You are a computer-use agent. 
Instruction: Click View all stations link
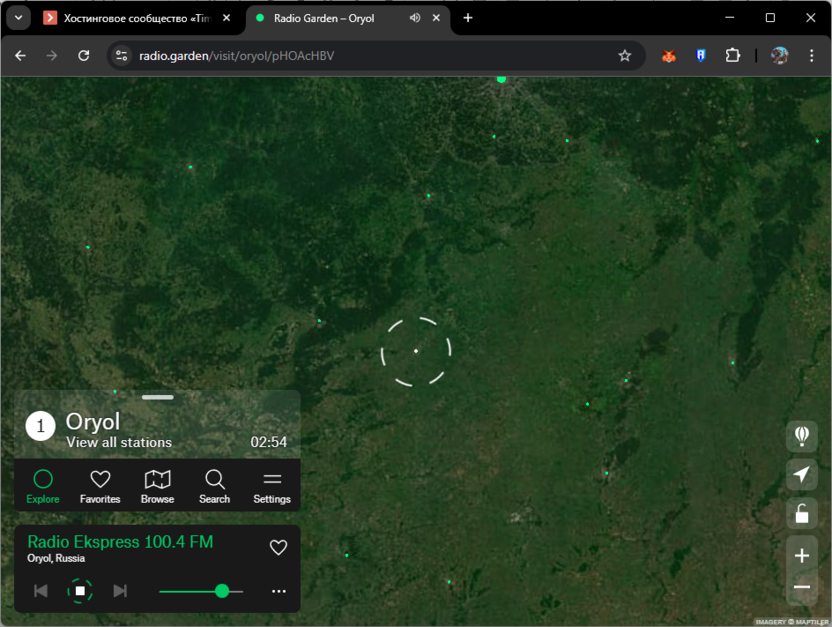tap(119, 442)
